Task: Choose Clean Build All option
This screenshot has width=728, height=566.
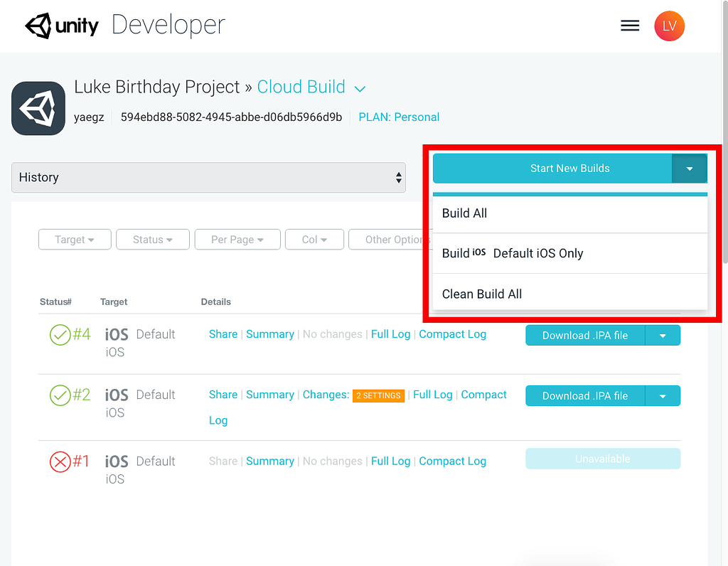Action: coord(482,294)
